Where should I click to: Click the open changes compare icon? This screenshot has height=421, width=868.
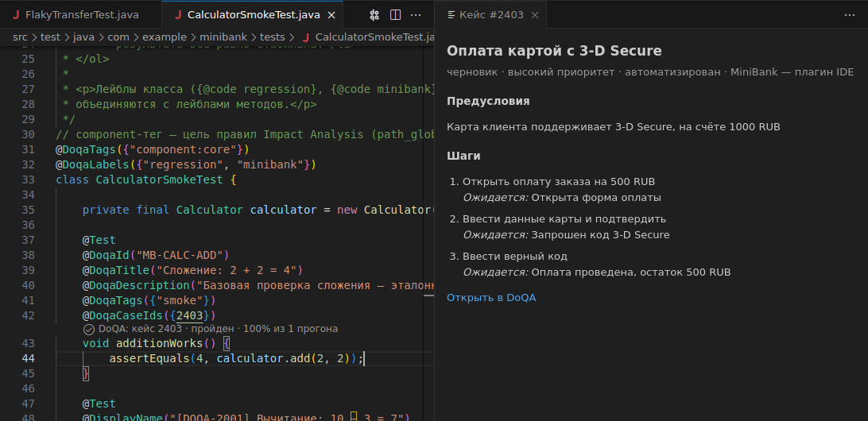coord(374,15)
